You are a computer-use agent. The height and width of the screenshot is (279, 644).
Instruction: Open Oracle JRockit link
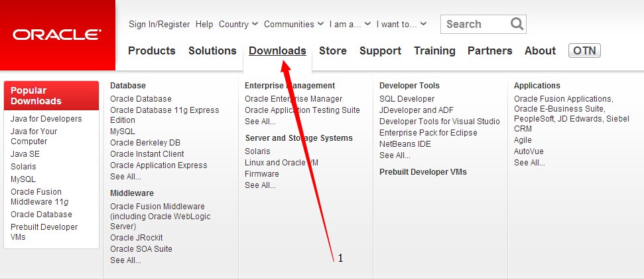(x=137, y=238)
